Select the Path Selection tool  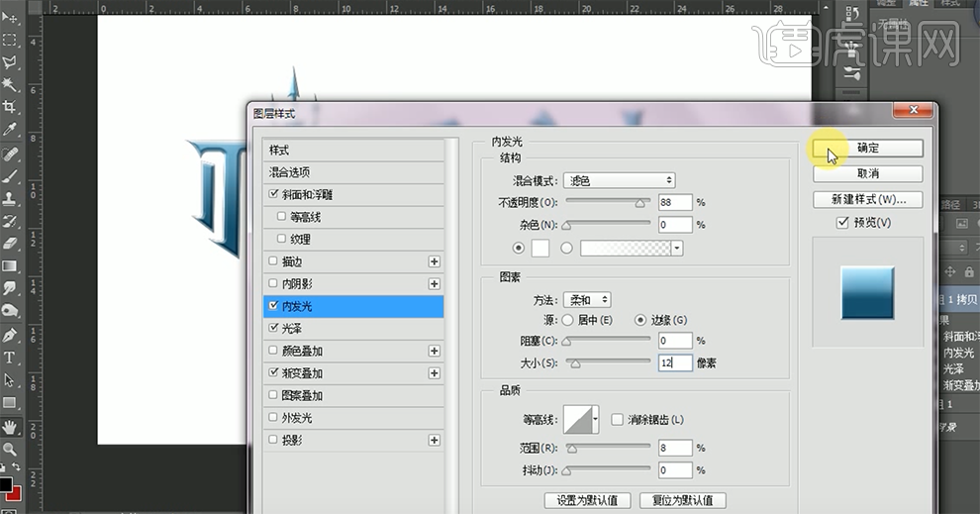(x=9, y=380)
